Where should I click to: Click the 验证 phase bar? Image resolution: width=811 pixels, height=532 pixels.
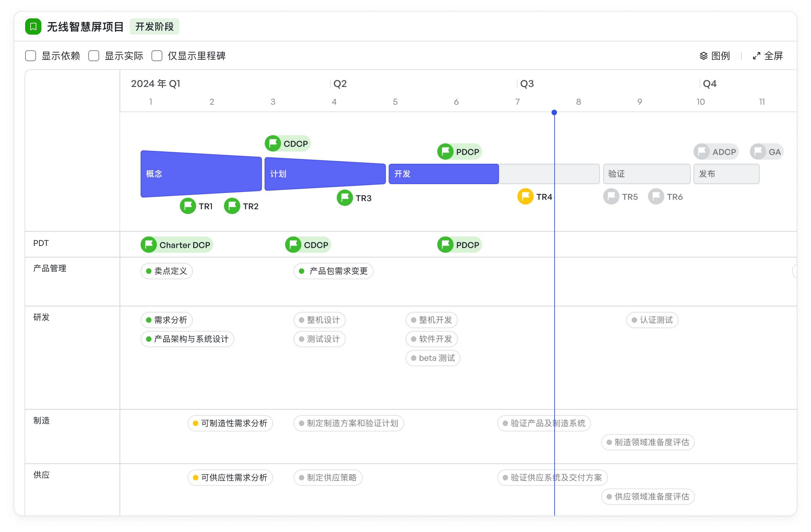pyautogui.click(x=646, y=174)
